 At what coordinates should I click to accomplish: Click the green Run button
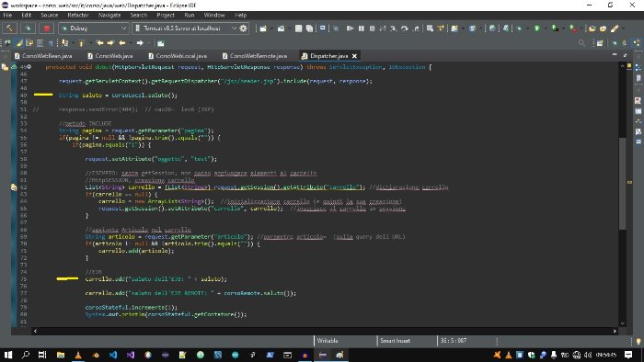pos(536,28)
